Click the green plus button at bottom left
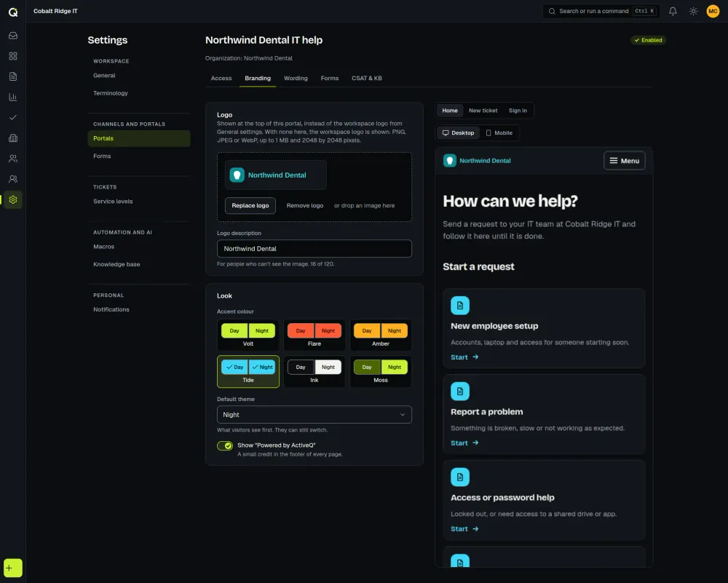The width and height of the screenshot is (728, 583). tap(13, 568)
